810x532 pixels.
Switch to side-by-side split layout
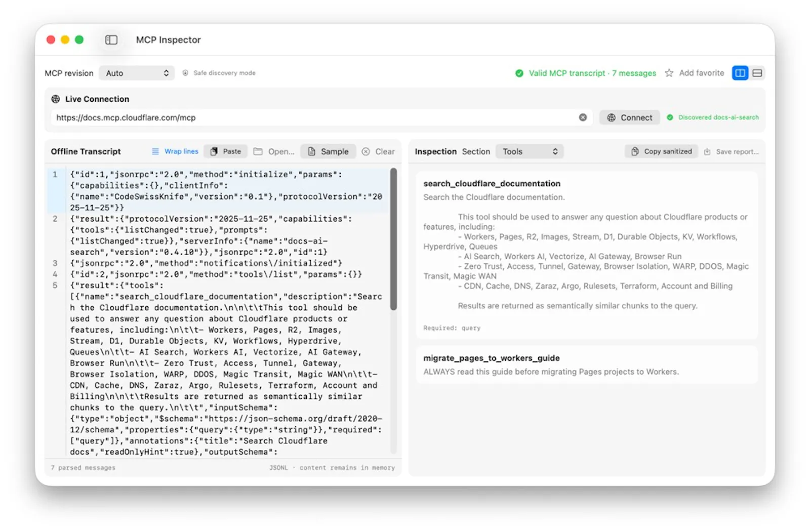[740, 73]
